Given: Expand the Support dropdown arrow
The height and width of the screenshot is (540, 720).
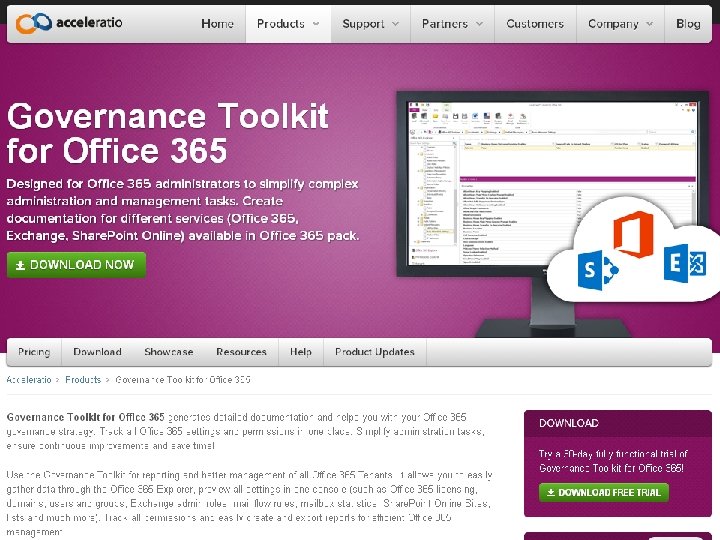Looking at the screenshot, I should point(395,24).
